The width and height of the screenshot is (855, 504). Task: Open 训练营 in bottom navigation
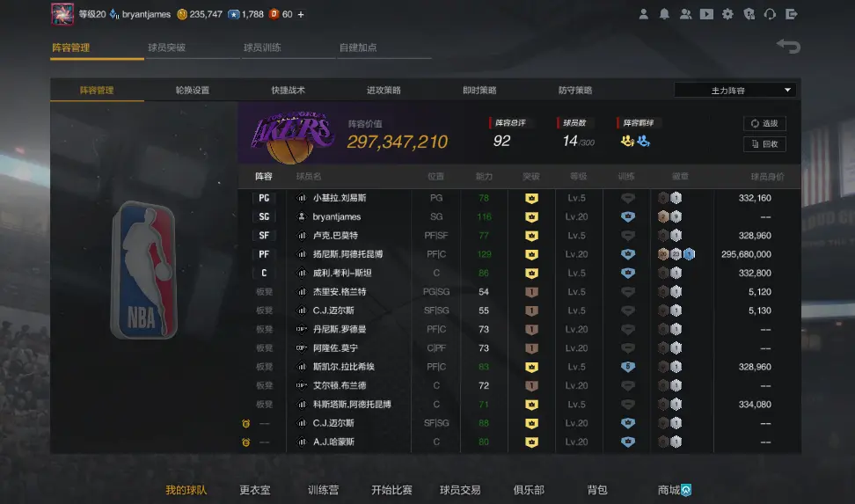(x=323, y=490)
